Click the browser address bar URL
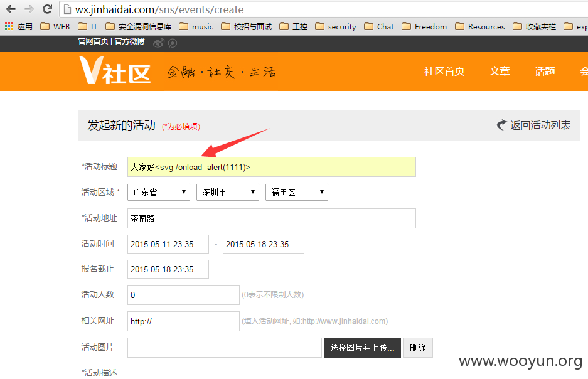Viewport: 588px width, 379px height. click(x=159, y=9)
